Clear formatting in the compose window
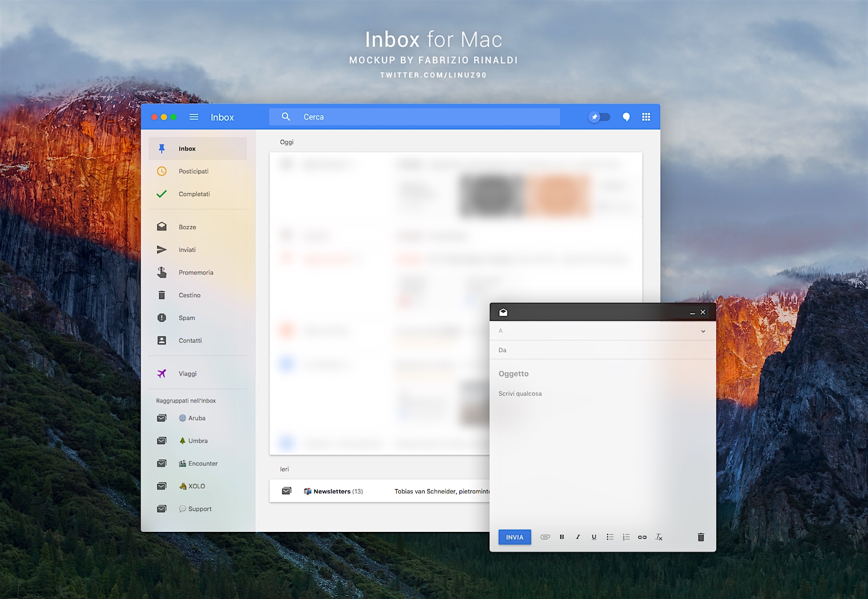The image size is (868, 599). coord(659,537)
